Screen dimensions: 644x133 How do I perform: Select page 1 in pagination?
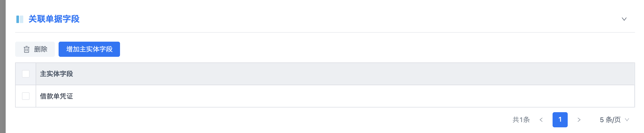(x=560, y=120)
